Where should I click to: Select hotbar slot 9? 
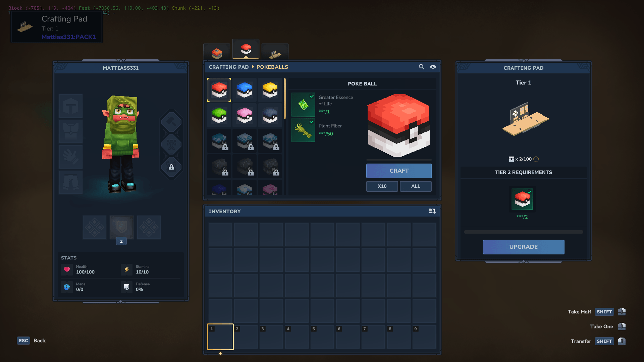click(x=424, y=337)
